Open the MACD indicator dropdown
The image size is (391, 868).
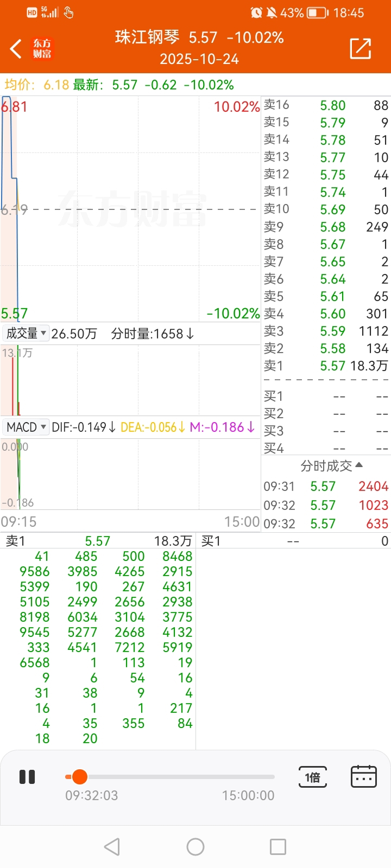[x=26, y=427]
